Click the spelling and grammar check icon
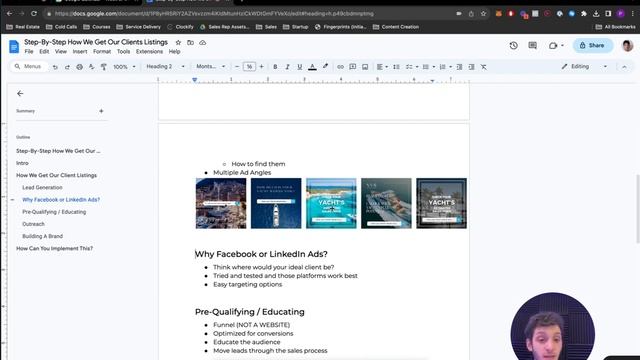This screenshot has width=640, height=360. [x=91, y=67]
